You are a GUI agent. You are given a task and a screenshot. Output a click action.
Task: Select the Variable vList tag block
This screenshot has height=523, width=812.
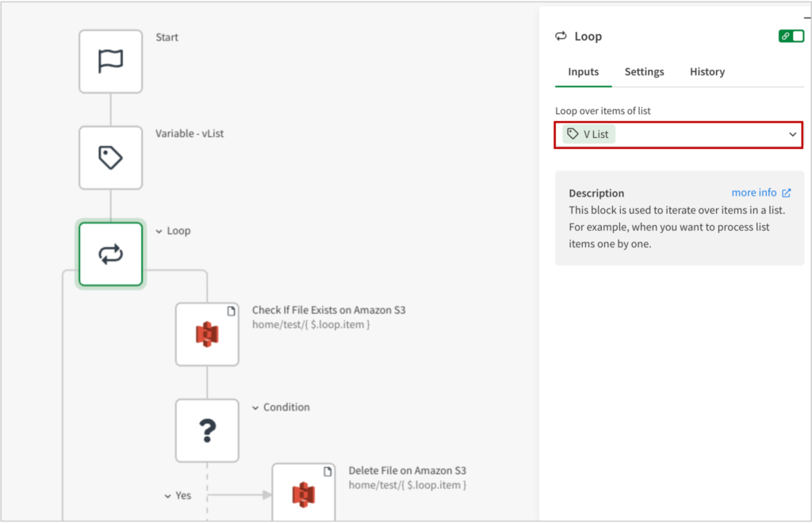coord(110,158)
